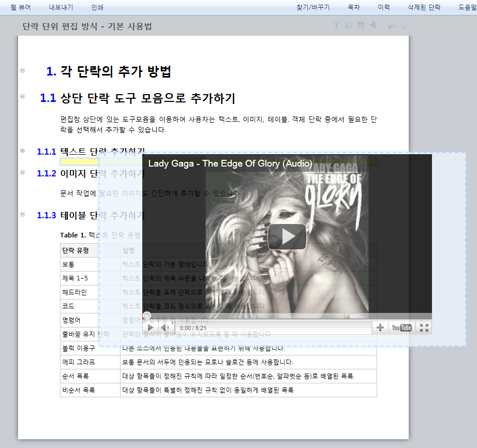Click the paragraph starting 편집창 상단에 있는
477x448 pixels.
pos(218,124)
